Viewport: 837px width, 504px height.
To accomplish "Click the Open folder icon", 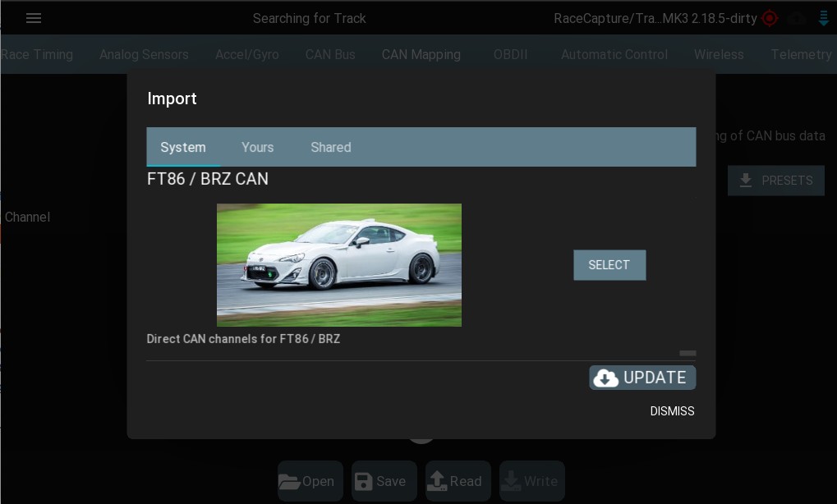I will [289, 481].
